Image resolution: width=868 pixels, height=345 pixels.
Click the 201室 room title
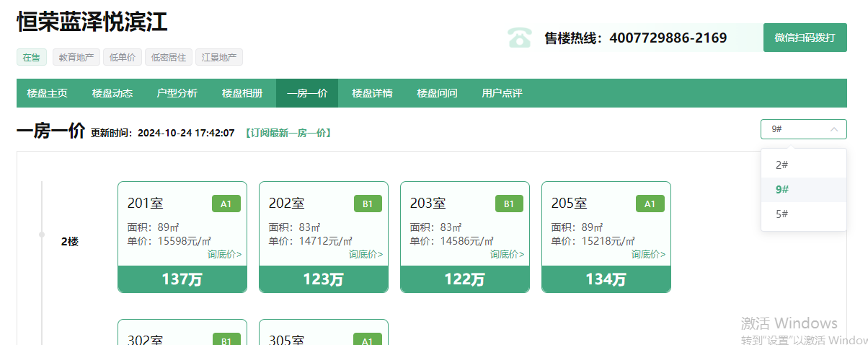coord(146,204)
